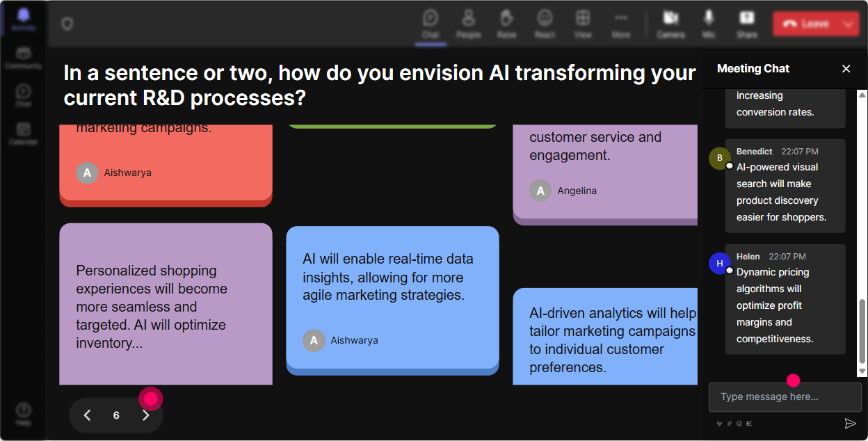Change the meeting View layout
Viewport: 868px width, 441px height.
[x=583, y=24]
